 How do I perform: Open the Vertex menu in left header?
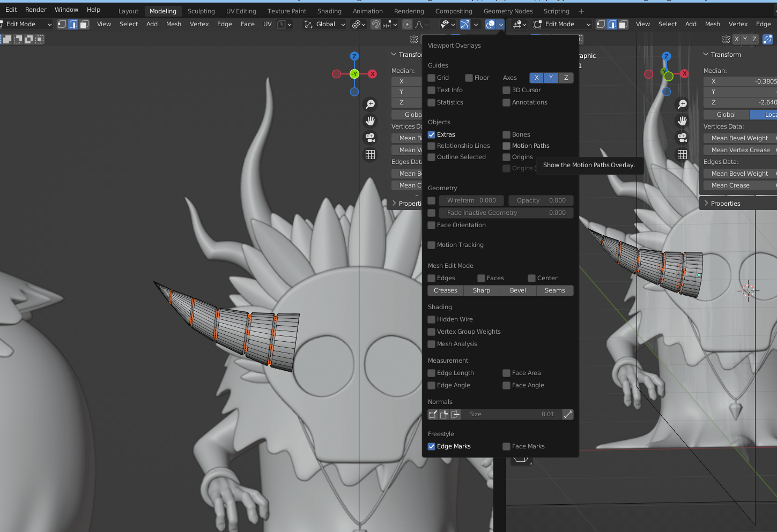pyautogui.click(x=199, y=24)
